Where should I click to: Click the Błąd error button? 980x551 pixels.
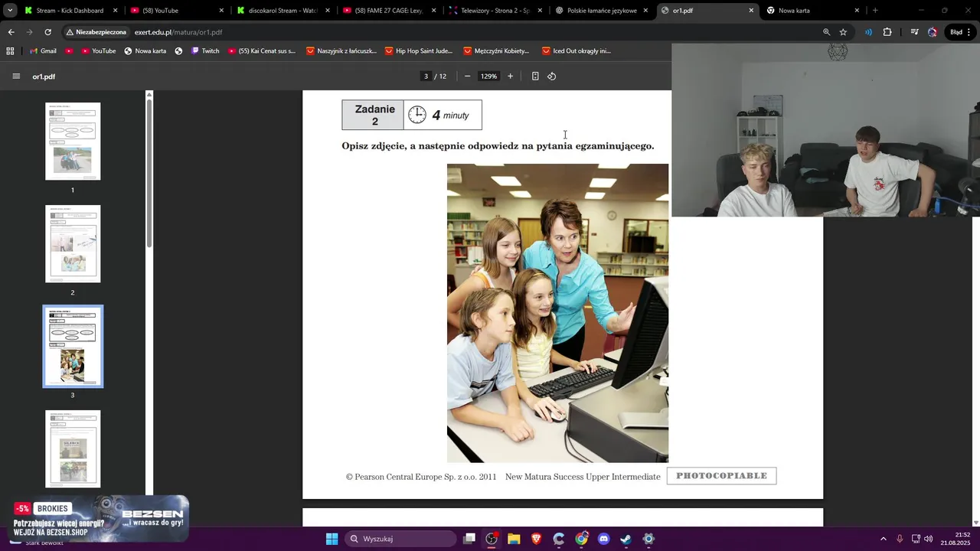coord(960,32)
